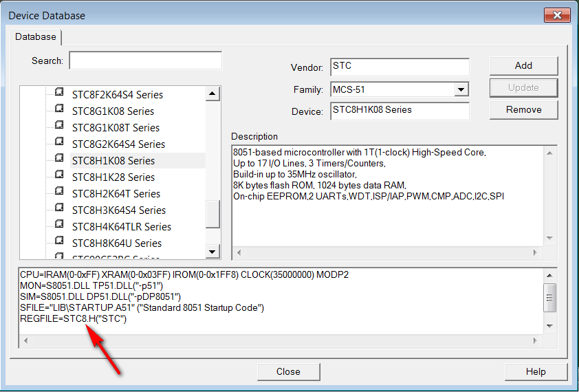
Task: Select STC8H3K64S4 Series device
Action: point(119,210)
